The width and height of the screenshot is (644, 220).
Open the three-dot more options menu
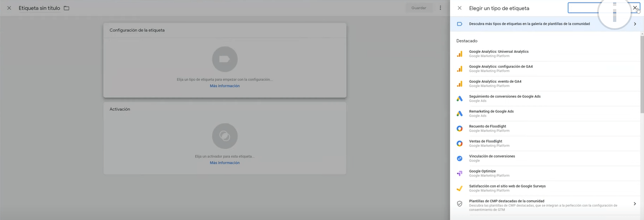tap(440, 8)
